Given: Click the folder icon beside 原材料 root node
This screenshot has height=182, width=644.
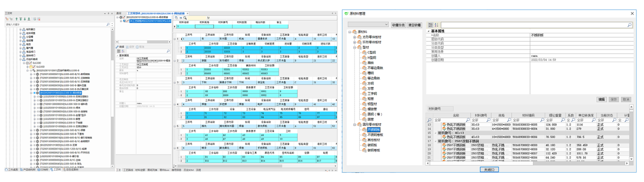Looking at the screenshot, I should coord(355,32).
